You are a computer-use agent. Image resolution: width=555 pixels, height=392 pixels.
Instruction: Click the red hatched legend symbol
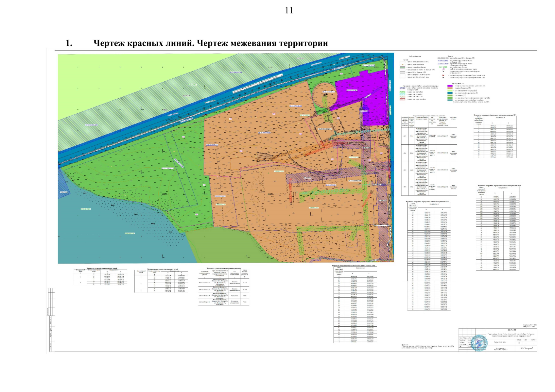[x=402, y=99]
